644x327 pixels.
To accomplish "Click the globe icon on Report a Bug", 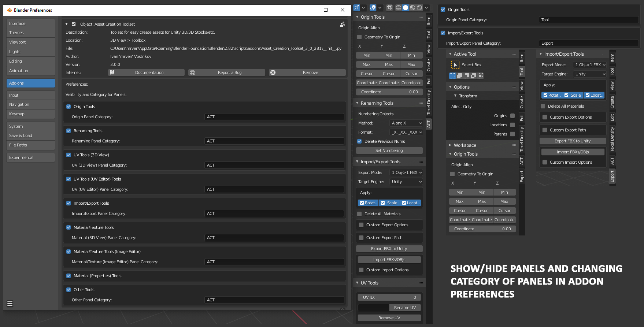I will [193, 73].
